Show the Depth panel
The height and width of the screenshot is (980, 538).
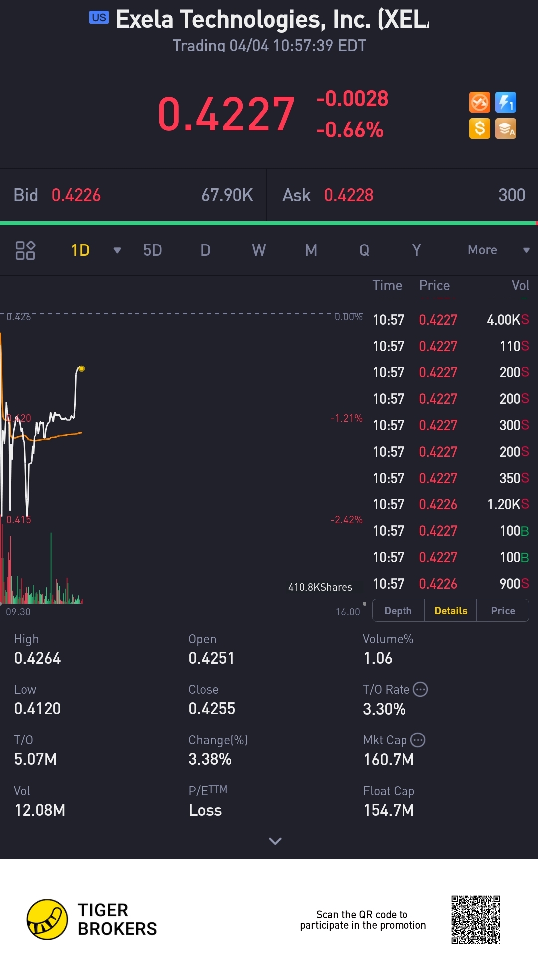tap(398, 611)
